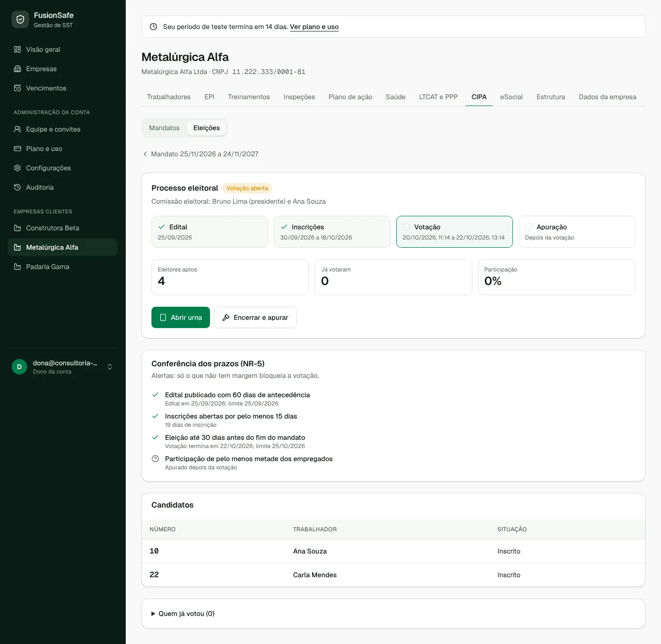Click the D avatar for the account
Screen dimensions: 661x644
point(19,367)
